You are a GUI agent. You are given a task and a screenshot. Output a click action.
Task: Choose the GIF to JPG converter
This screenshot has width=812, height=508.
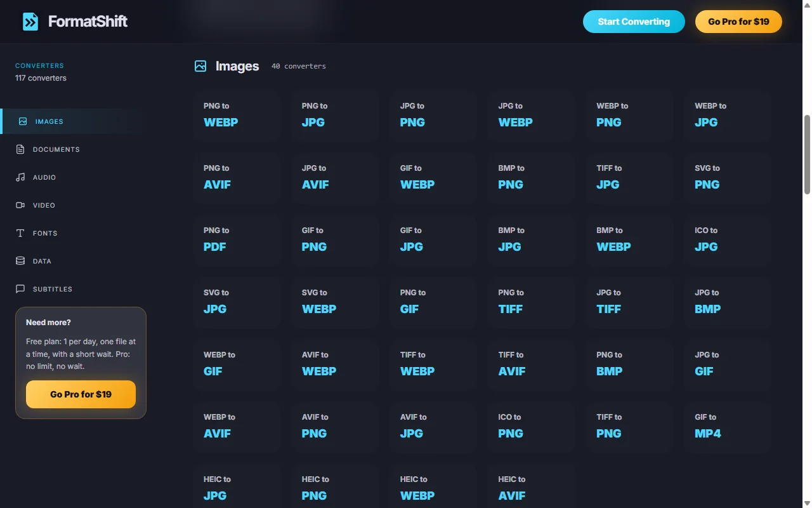434,239
